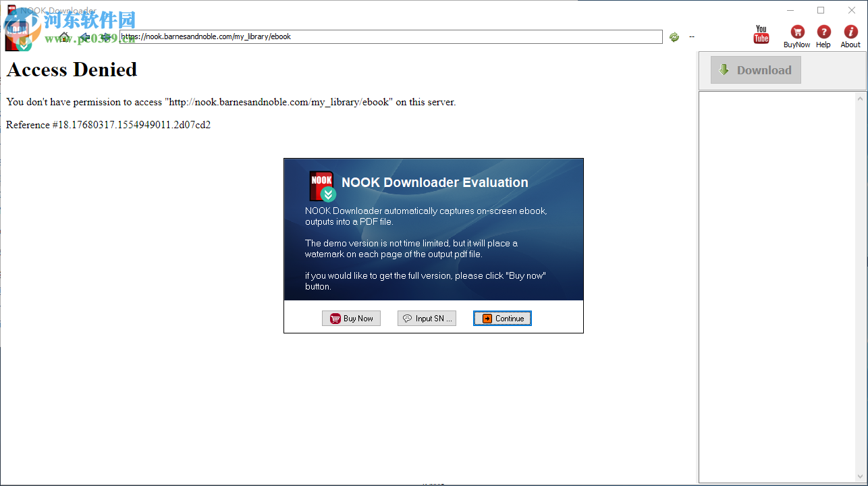Click Continue to dismiss the evaluation dialog
The width and height of the screenshot is (868, 486).
click(x=503, y=319)
